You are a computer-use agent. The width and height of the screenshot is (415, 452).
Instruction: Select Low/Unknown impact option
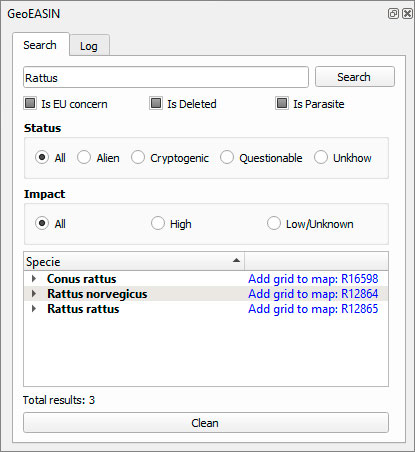pos(274,223)
